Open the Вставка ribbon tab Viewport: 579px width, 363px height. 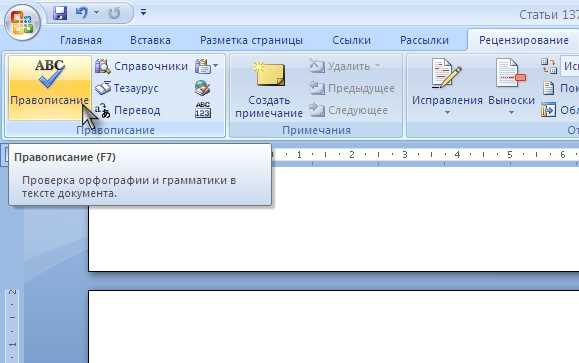150,40
